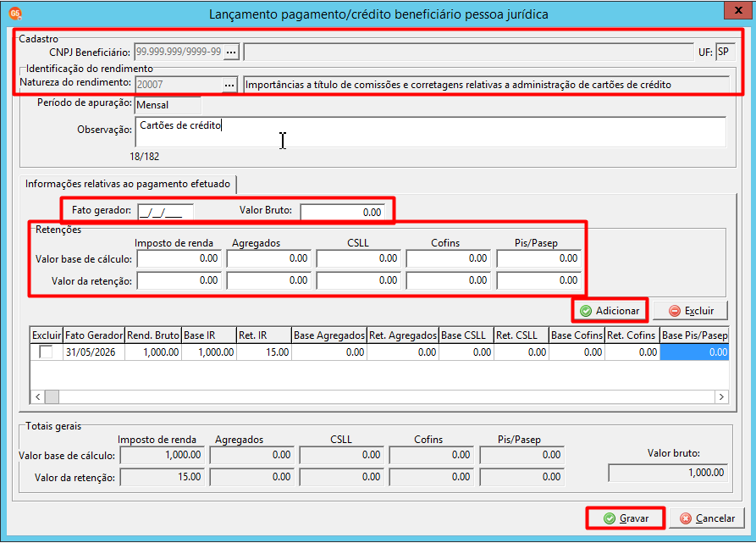Click the Base Agregados column header
Viewport: 756px width, 543px height.
[x=329, y=335]
